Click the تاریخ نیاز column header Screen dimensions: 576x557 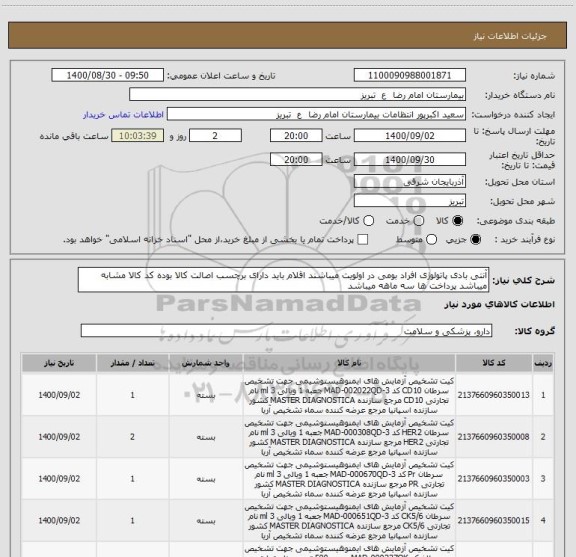(59, 363)
